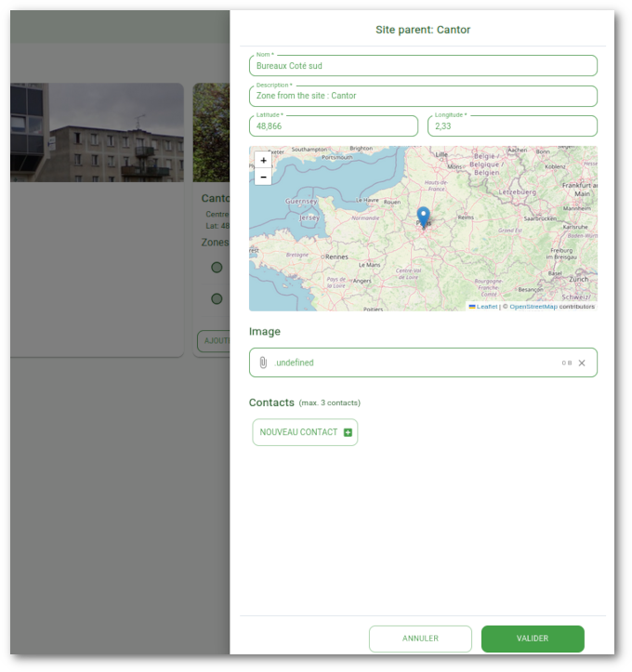Click into the Latitude field

334,126
